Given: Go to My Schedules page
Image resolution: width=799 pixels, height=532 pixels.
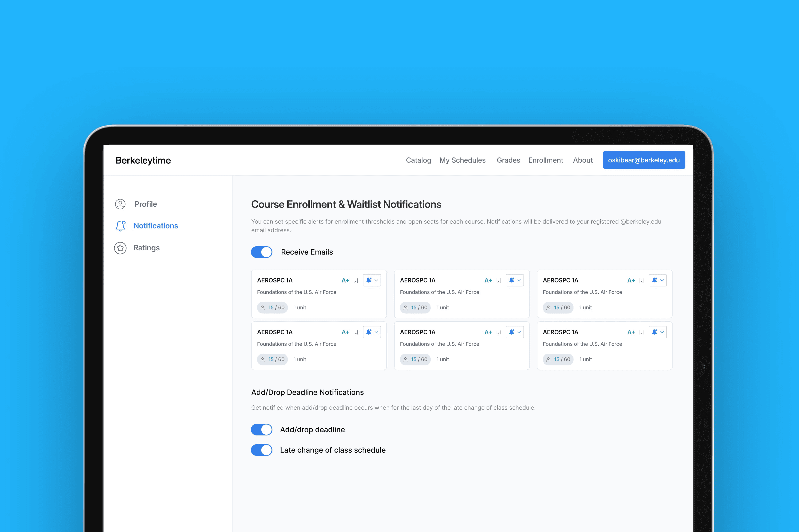Looking at the screenshot, I should (462, 160).
